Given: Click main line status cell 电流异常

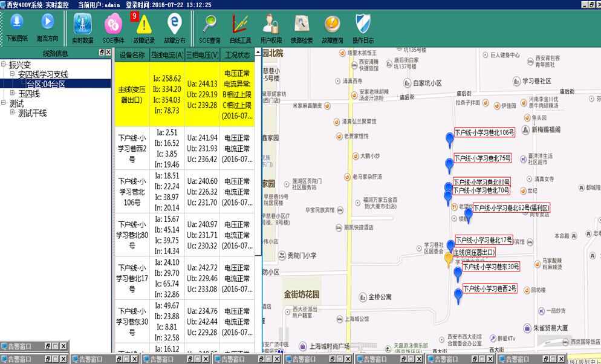Looking at the screenshot, I should tap(237, 84).
